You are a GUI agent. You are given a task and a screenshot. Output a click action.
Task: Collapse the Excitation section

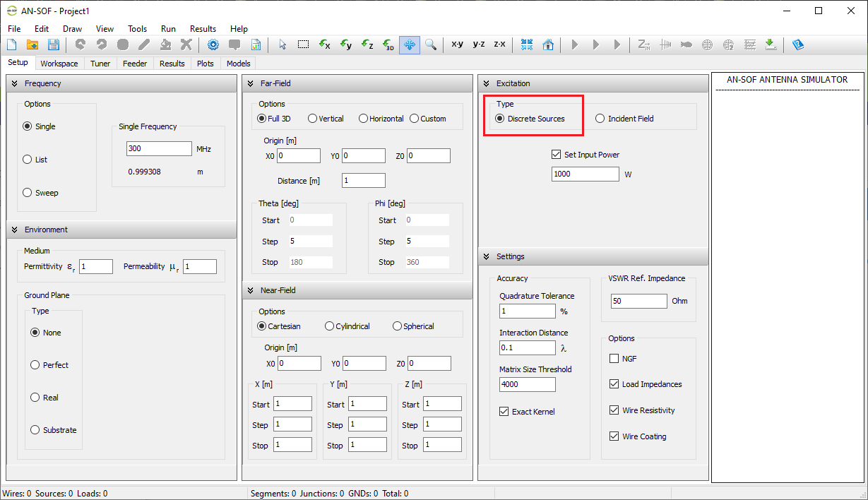(x=486, y=83)
